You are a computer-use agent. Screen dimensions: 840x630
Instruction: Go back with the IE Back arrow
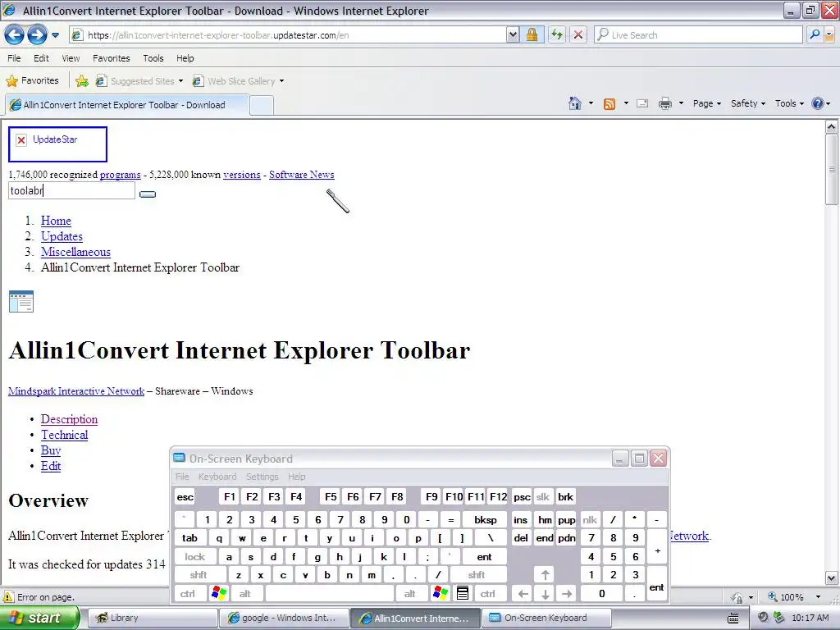pos(15,35)
